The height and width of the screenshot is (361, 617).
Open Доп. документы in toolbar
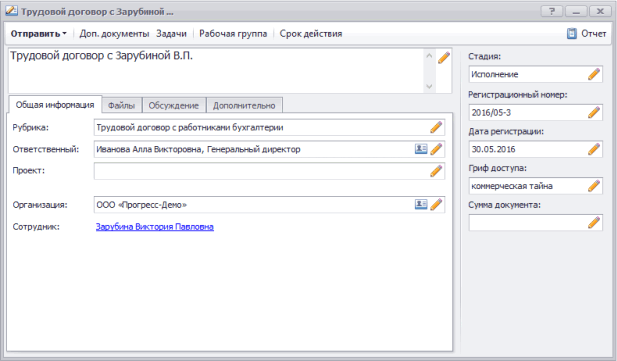pyautogui.click(x=114, y=33)
